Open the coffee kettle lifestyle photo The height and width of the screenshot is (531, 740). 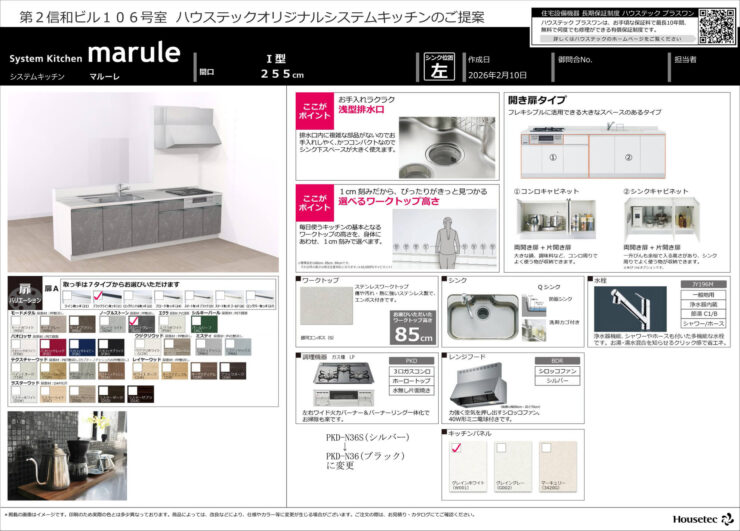click(67, 455)
